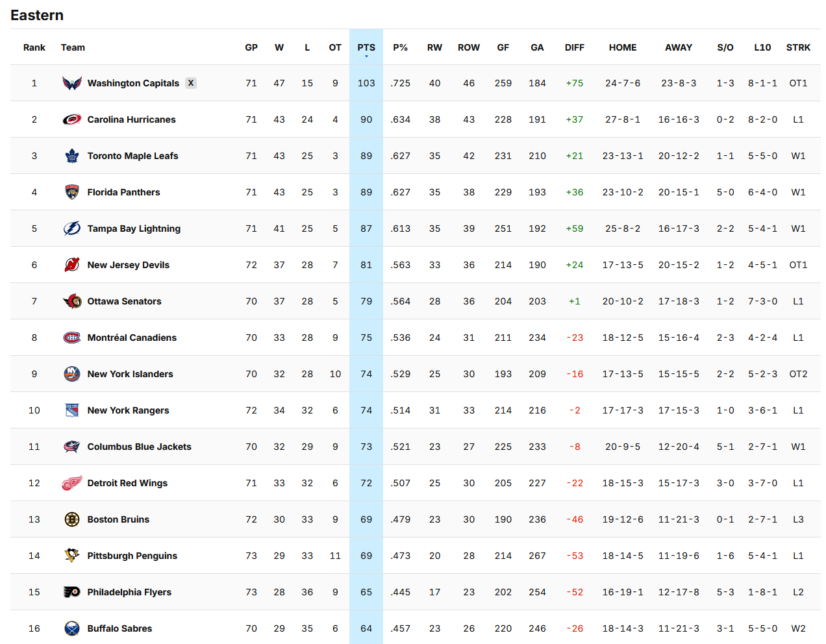Open the Columbus Blue Jackets team link
The image size is (826, 644).
pos(140,447)
